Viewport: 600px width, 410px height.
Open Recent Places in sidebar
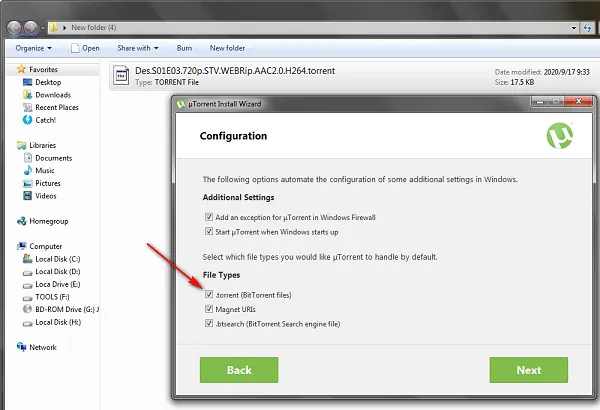coord(57,108)
